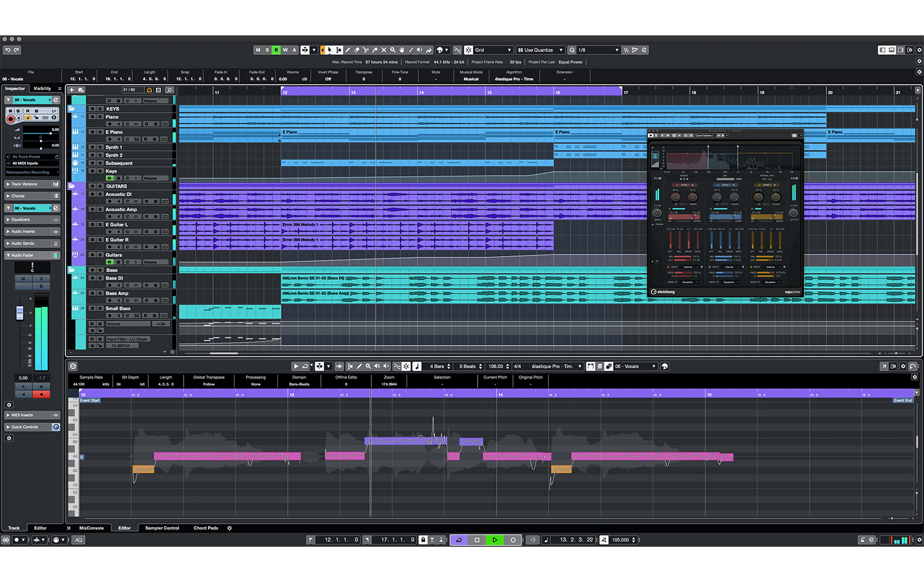Click the AQ button in transport bar
Screen dimensions: 924x582
(79, 540)
